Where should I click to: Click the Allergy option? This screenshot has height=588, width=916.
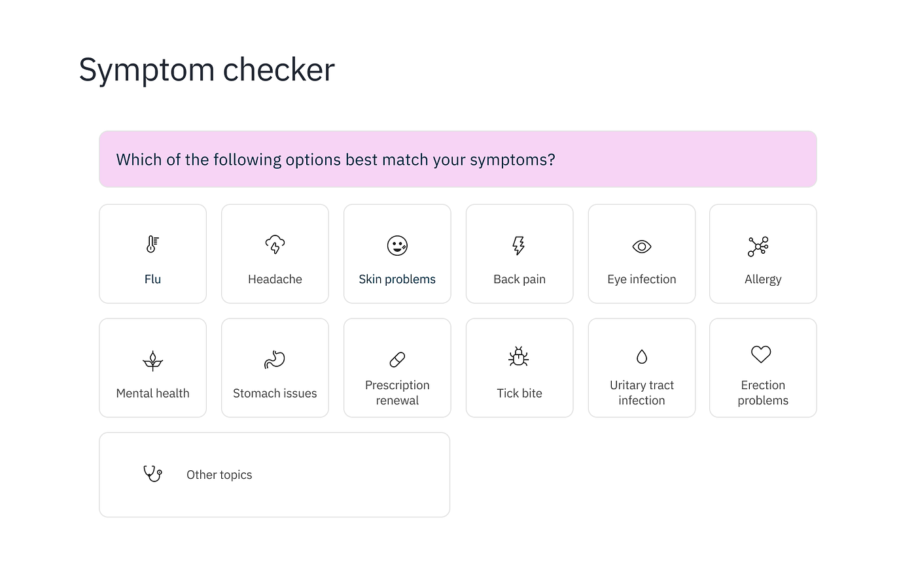(x=763, y=254)
